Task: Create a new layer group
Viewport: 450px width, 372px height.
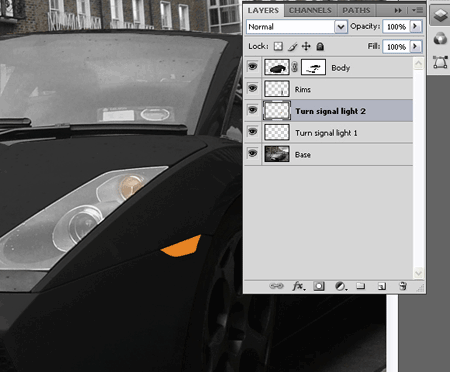Action: point(360,286)
